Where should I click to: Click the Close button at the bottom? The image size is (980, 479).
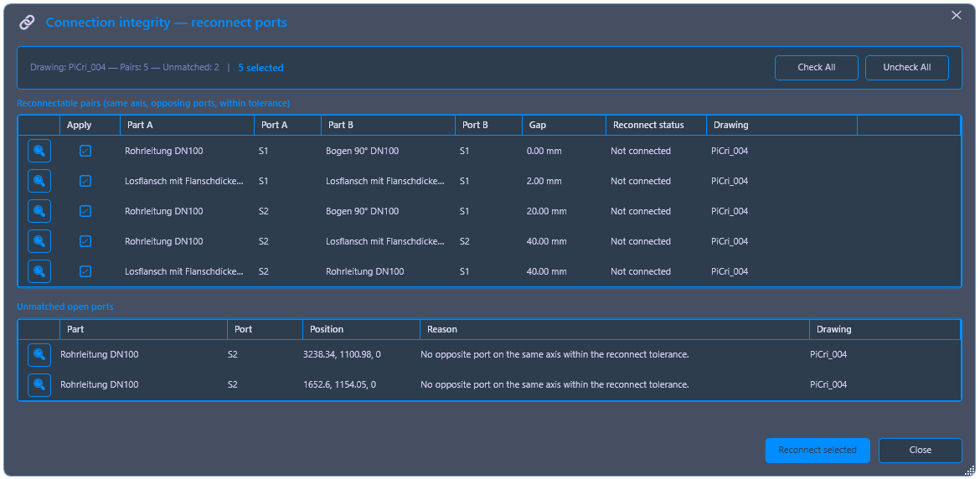coord(920,451)
